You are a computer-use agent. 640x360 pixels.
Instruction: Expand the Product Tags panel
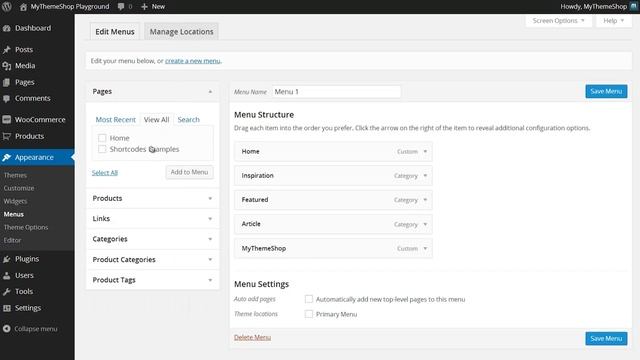pos(210,280)
